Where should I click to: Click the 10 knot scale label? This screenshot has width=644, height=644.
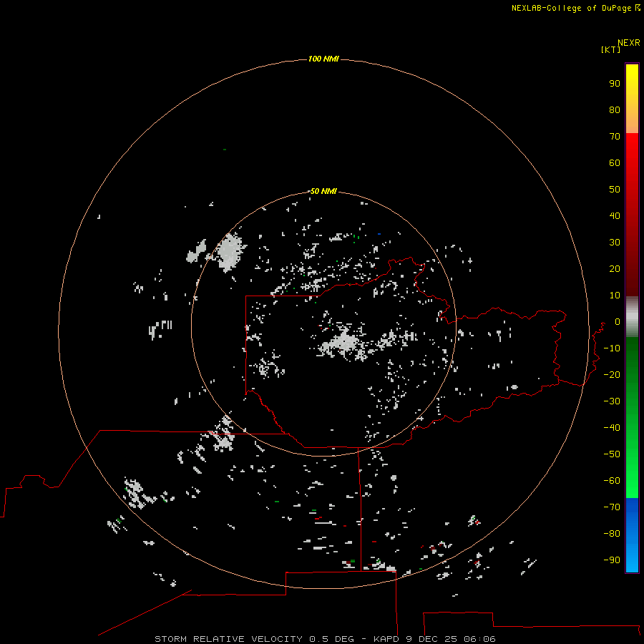pos(615,296)
